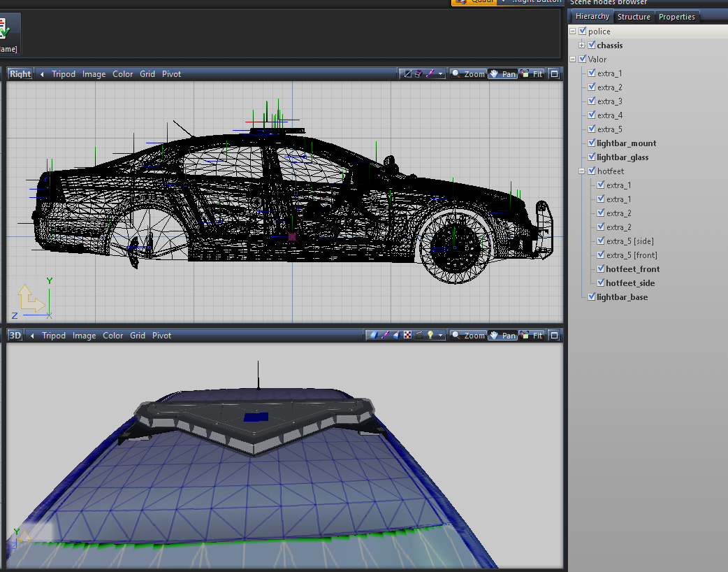Toggle the hotfeet_front visibility checkbox
The width and height of the screenshot is (728, 572).
click(601, 269)
